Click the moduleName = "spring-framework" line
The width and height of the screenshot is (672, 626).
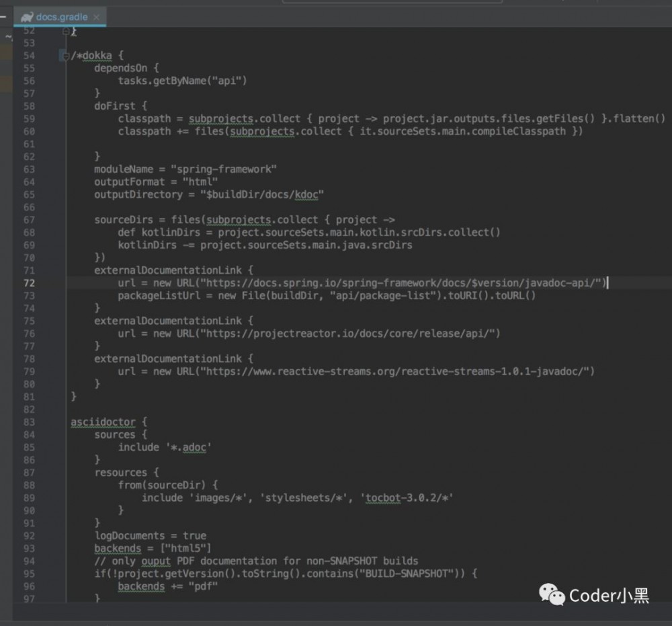tap(185, 169)
